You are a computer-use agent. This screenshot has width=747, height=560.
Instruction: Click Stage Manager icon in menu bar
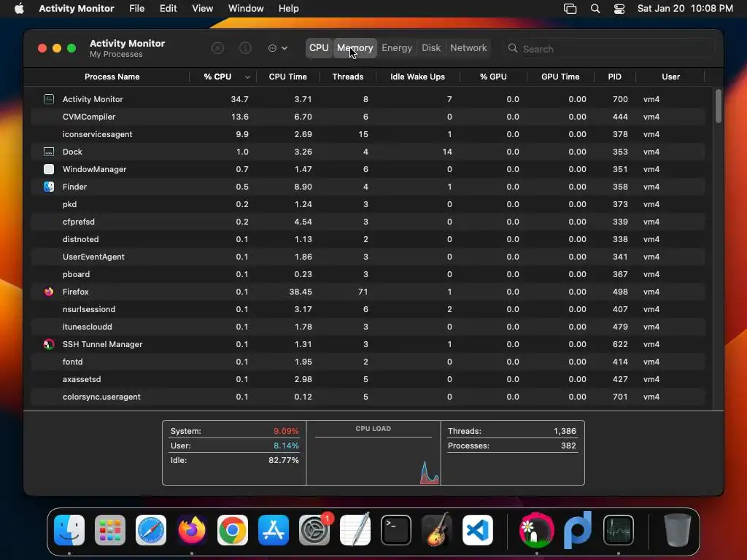[570, 9]
